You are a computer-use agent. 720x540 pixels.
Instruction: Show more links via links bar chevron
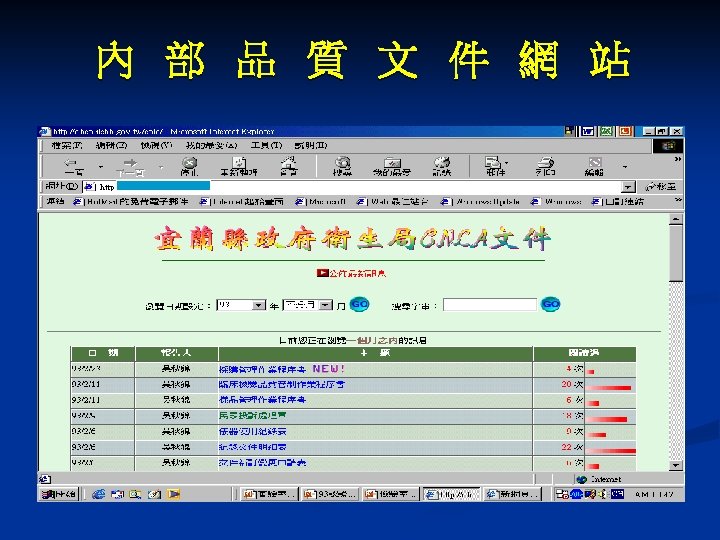click(678, 200)
